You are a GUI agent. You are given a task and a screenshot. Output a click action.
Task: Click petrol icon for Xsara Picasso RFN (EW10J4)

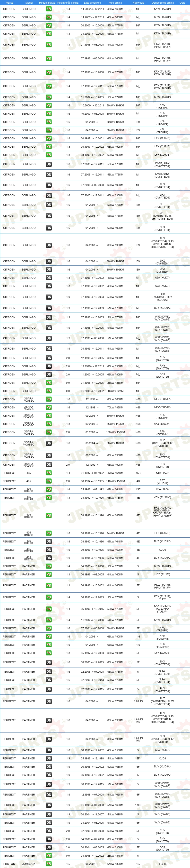[x=49, y=432]
